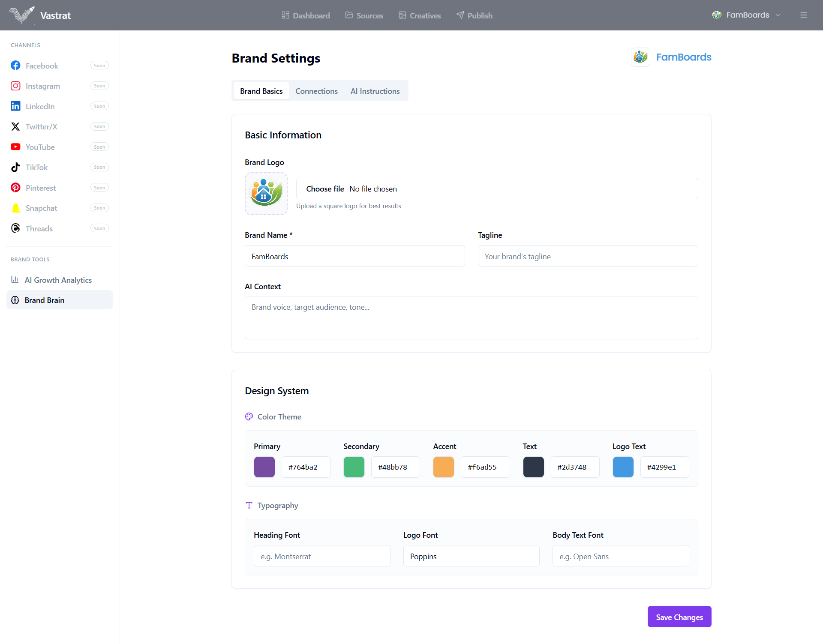
Task: Switch to the AI Instructions tab
Action: coord(375,91)
